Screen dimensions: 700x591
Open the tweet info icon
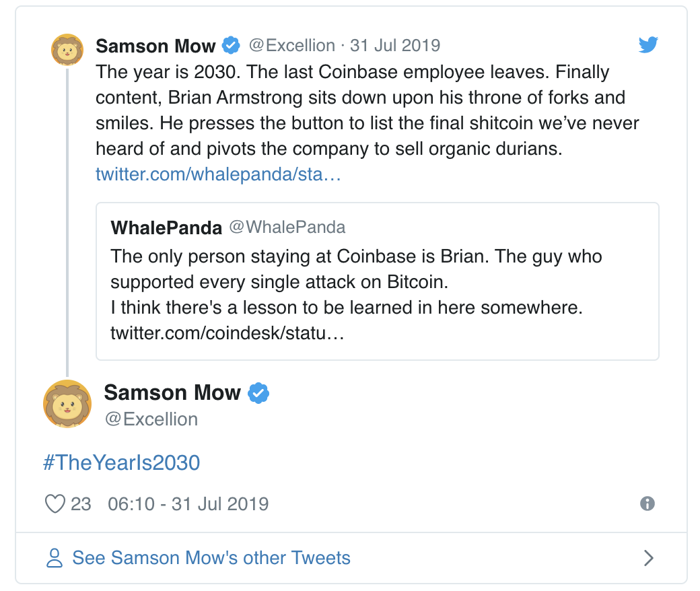pyautogui.click(x=647, y=503)
